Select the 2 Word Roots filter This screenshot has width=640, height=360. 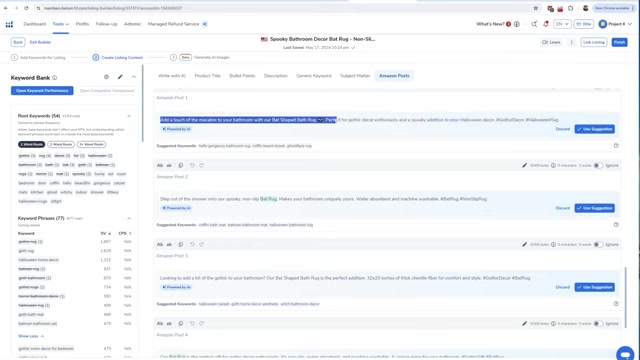click(61, 144)
